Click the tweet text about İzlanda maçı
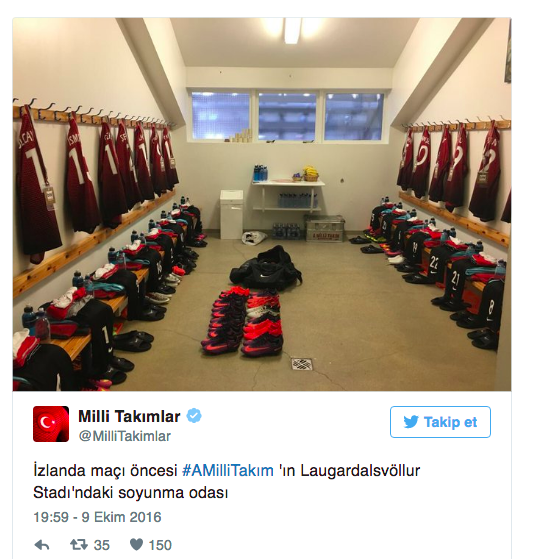Screen dimensions: 533x559 pyautogui.click(x=227, y=482)
